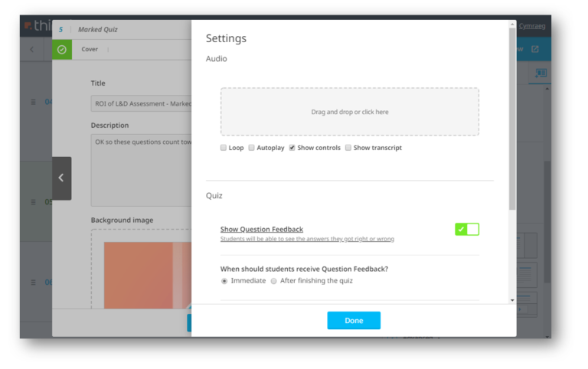
Task: Click the drag handle beside item 06
Action: pyautogui.click(x=34, y=282)
